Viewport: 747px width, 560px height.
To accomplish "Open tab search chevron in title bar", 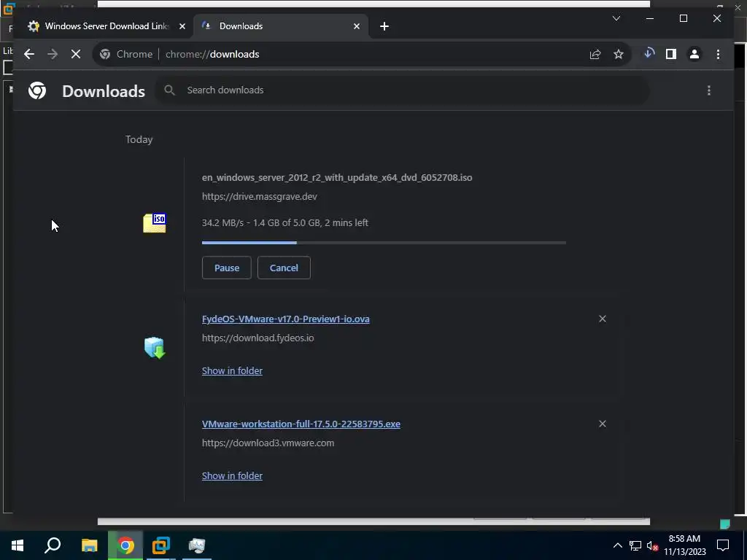I will click(x=616, y=18).
